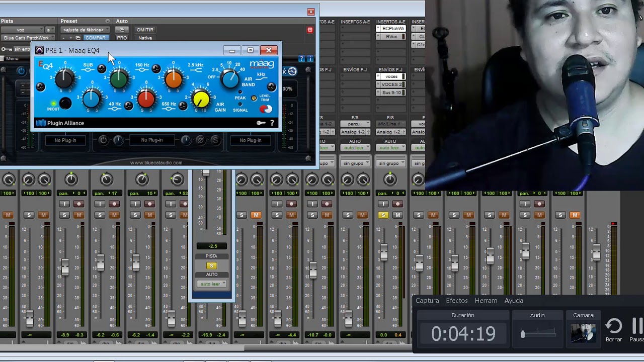Screen dimensions: 644x362
Task: Click the 'voces' send slot
Action: tap(391, 76)
